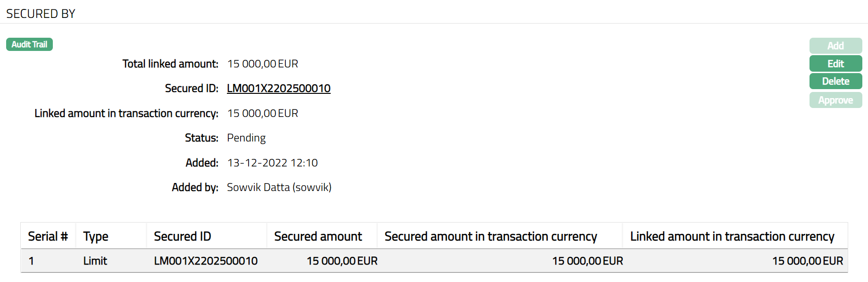Click the Serial # column header

(x=48, y=236)
